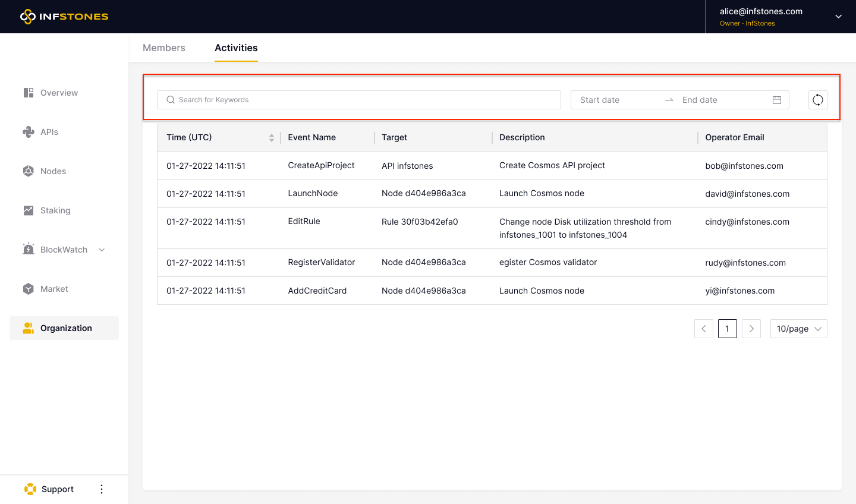Click david@infstones.com operator email
The image size is (856, 504).
(747, 194)
